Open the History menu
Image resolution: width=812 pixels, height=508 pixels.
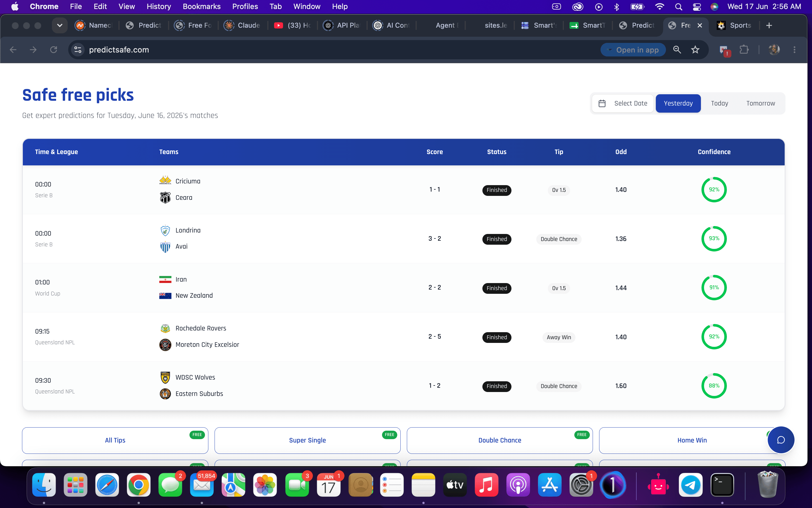click(x=159, y=6)
